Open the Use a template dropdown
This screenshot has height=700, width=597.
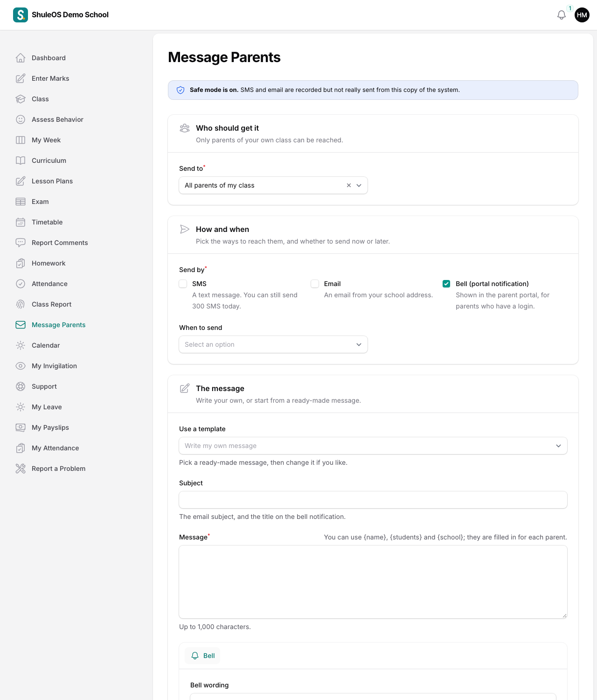[x=373, y=446]
